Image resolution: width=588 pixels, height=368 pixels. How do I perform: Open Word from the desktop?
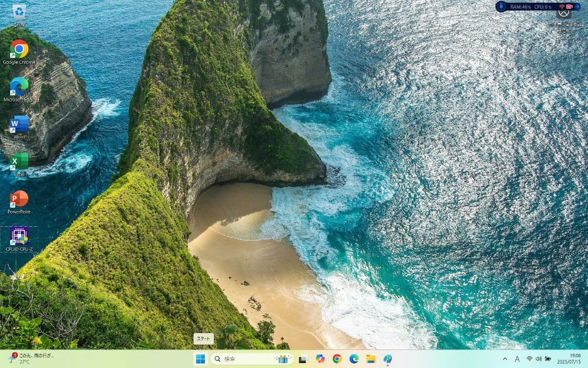[19, 125]
